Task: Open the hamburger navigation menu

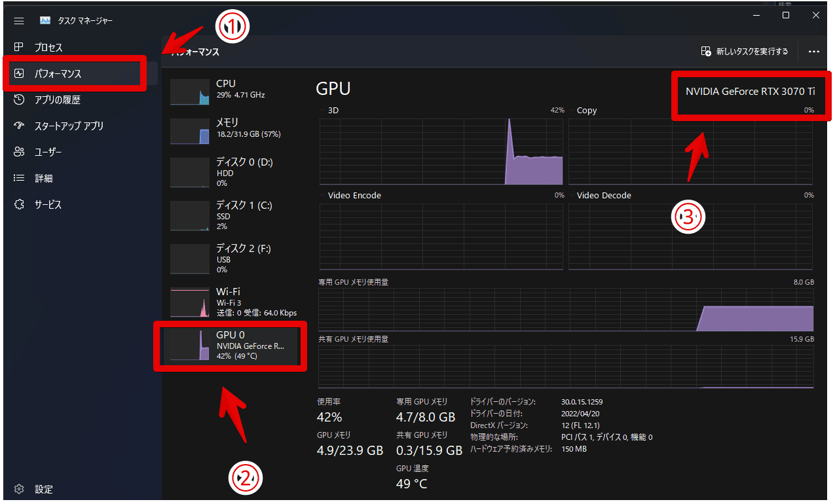Action: point(19,21)
